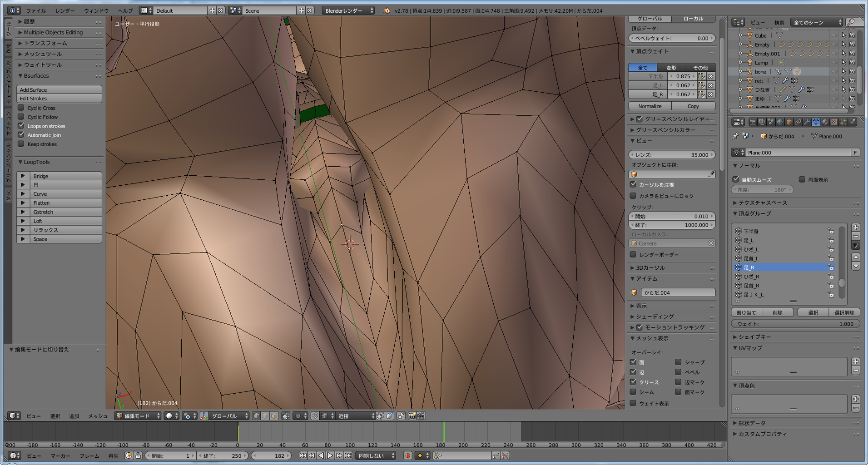Open the 編集モード mode dropdown
Viewport: 868px width, 465px height.
click(x=138, y=416)
